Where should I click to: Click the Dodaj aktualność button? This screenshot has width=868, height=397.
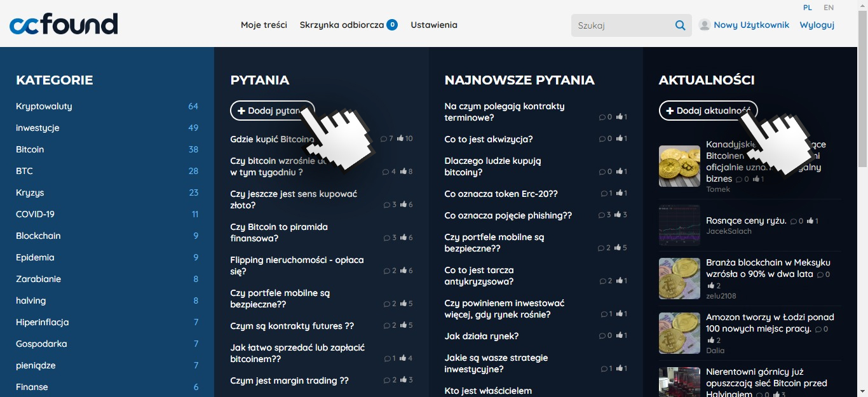(708, 111)
